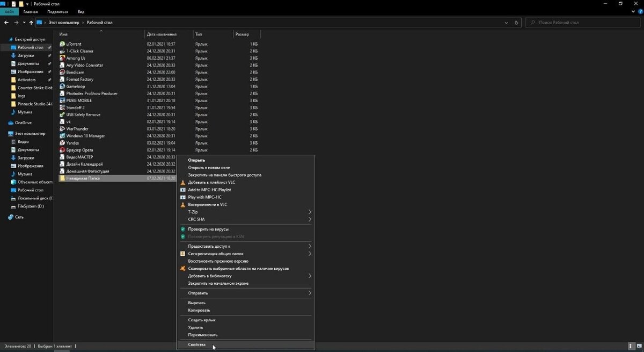Viewport: 644px width, 352px height.
Task: Click VLC cone icon beside Добавить в плейлист VLC
Action: 182,182
